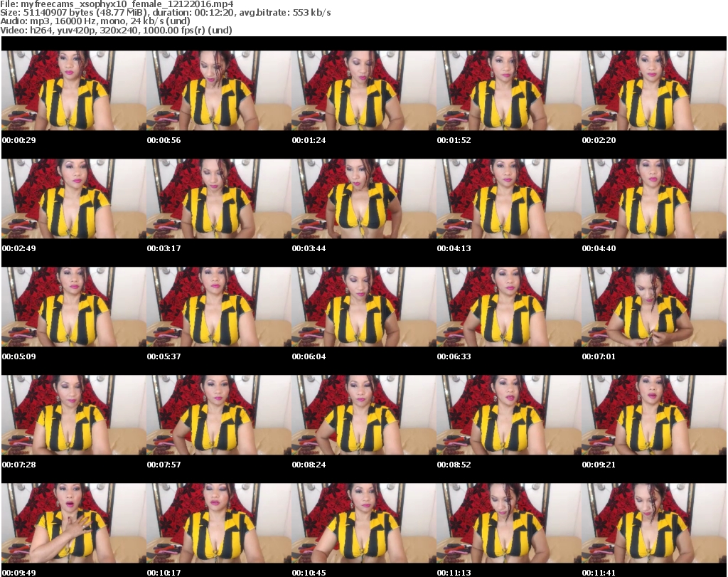Select the 00:06:04 timestamp text
The image size is (728, 577).
[x=309, y=356]
